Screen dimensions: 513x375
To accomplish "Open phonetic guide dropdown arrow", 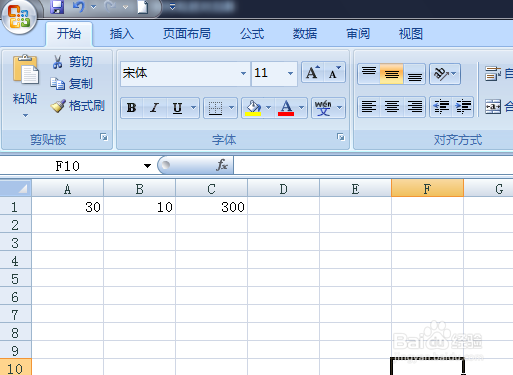I will point(340,108).
